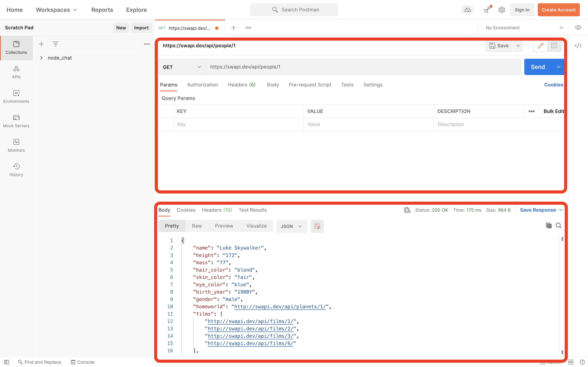588x367 pixels.
Task: Open the planets homeworld link
Action: [280, 307]
